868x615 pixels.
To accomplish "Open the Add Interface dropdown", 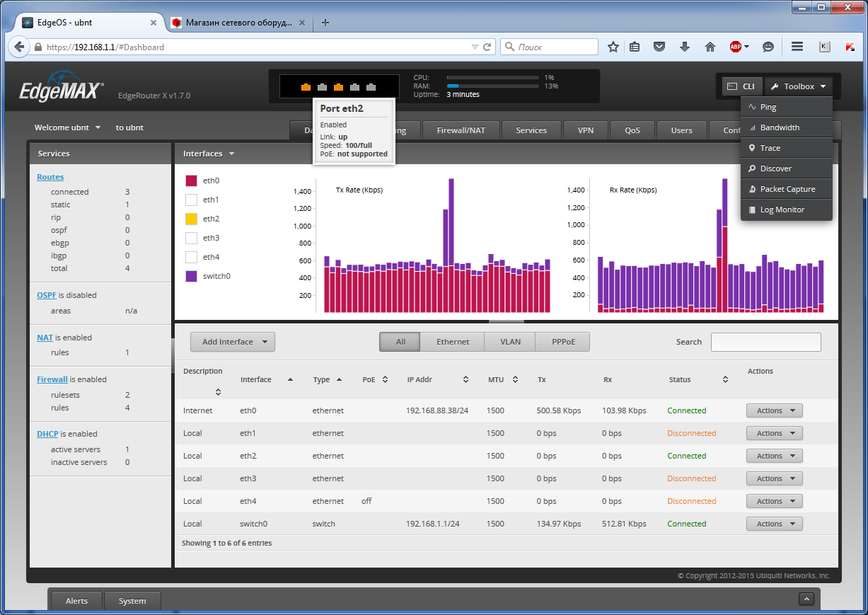I will pos(232,342).
